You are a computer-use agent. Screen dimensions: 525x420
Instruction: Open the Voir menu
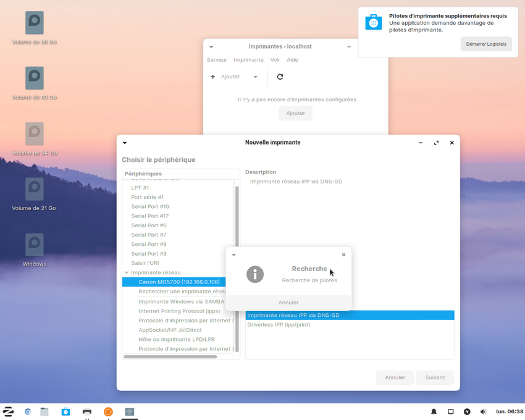click(275, 60)
